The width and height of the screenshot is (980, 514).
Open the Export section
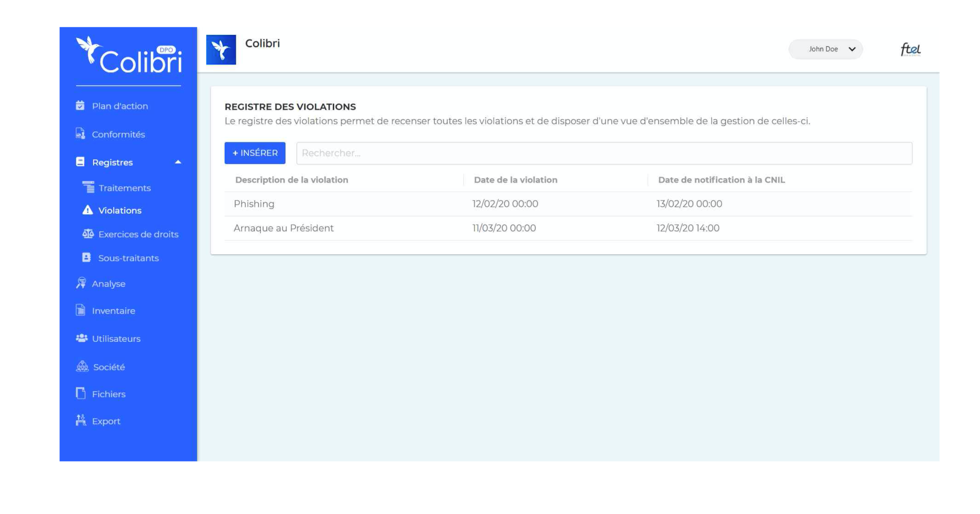(x=106, y=421)
